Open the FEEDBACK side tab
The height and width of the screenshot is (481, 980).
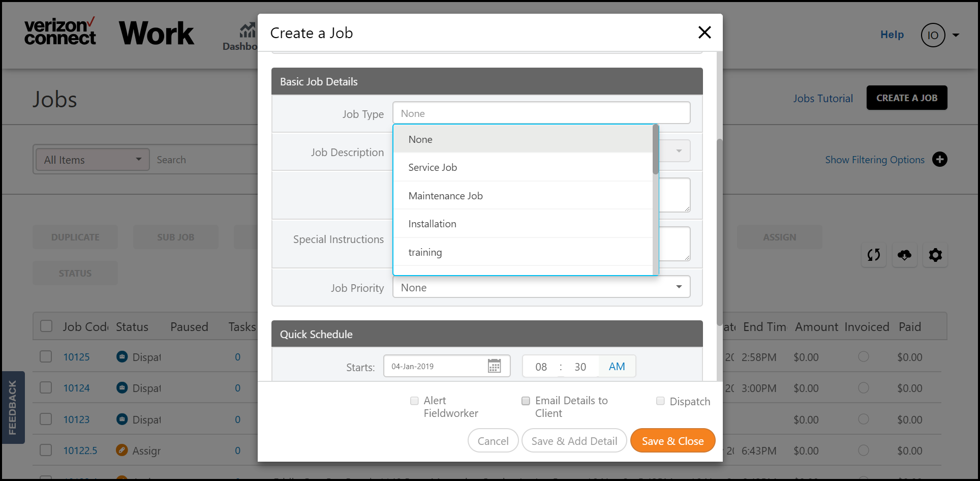pos(12,408)
